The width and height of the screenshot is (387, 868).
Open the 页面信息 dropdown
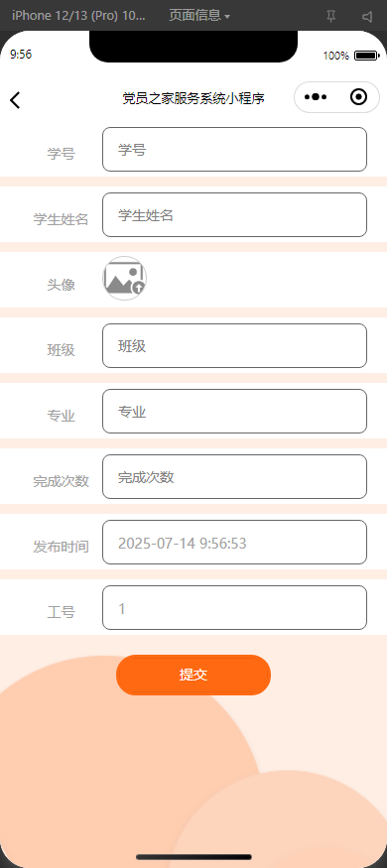tap(199, 16)
